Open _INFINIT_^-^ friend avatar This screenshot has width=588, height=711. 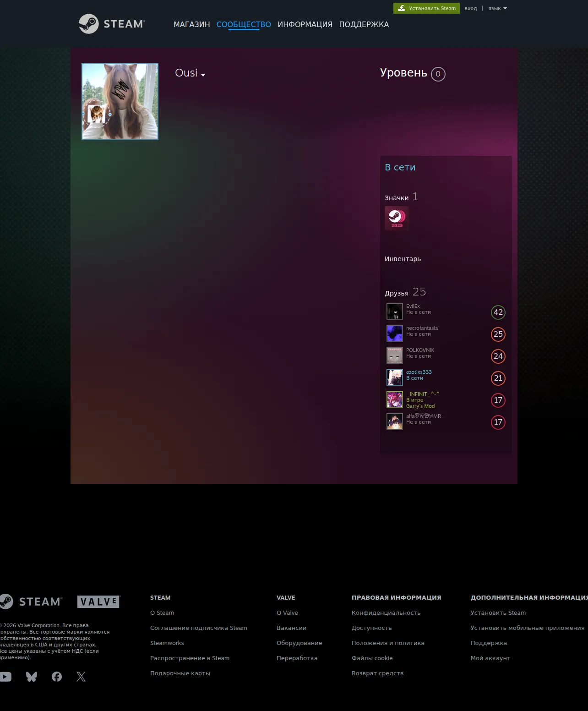point(395,399)
